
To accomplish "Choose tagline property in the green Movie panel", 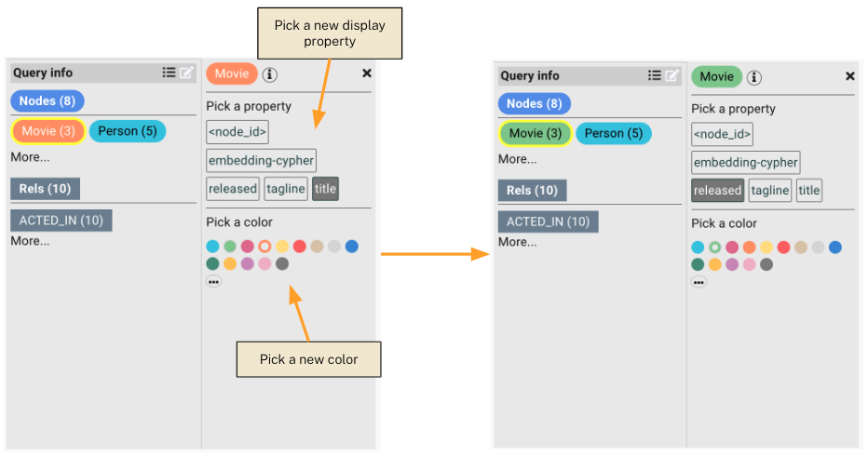I will pos(770,191).
